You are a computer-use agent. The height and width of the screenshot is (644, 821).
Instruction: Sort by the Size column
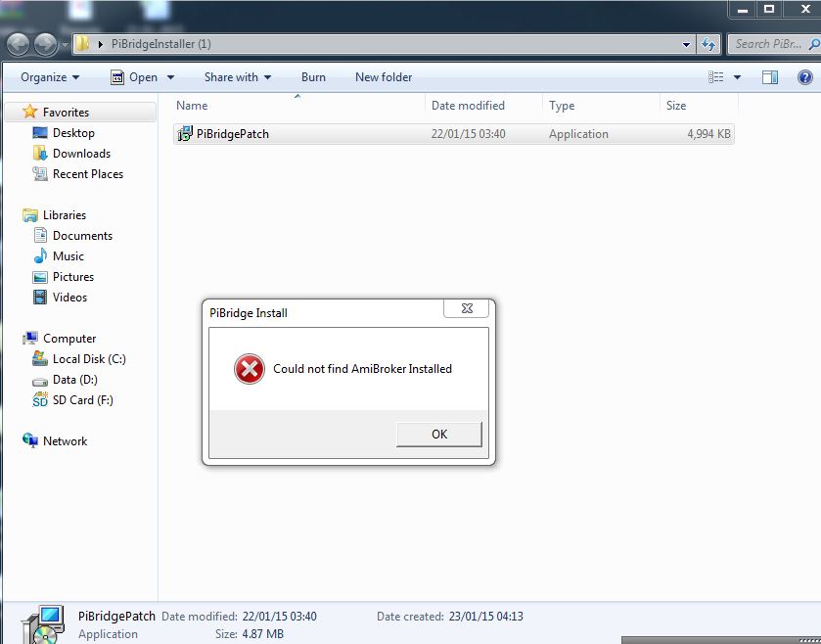(x=675, y=106)
